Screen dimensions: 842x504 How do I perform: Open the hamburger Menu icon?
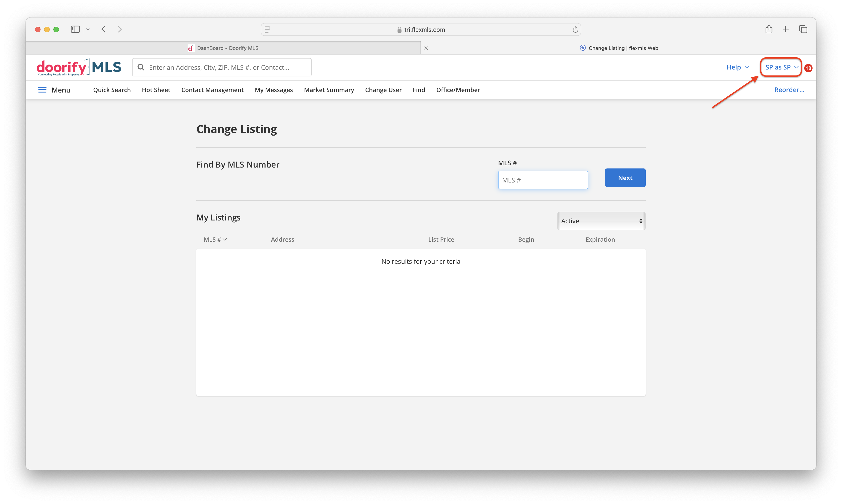[x=42, y=90]
